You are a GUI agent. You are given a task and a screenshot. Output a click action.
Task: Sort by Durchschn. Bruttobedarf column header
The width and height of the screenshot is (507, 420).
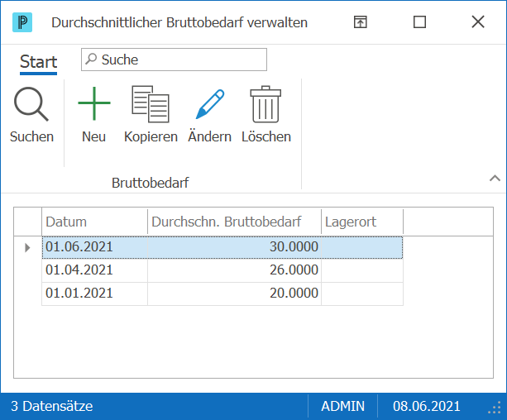click(234, 222)
